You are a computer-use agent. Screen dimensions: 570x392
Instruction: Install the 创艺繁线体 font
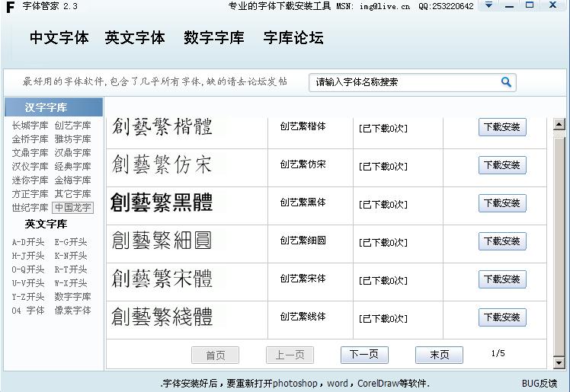[502, 317]
